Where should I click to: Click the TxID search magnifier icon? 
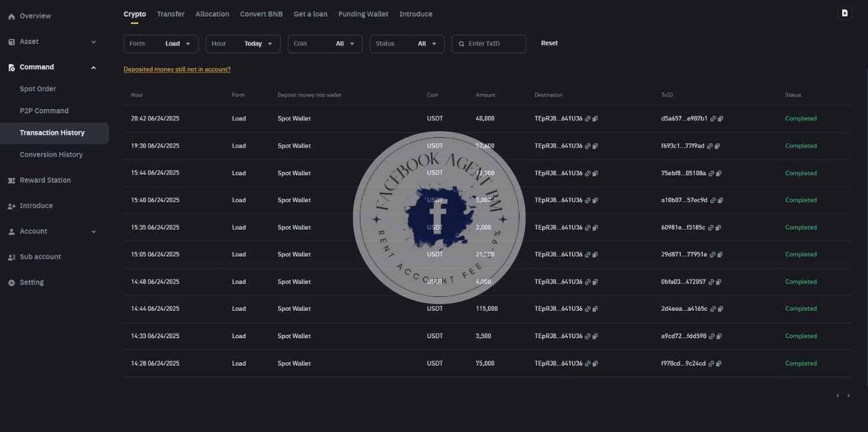coord(462,44)
